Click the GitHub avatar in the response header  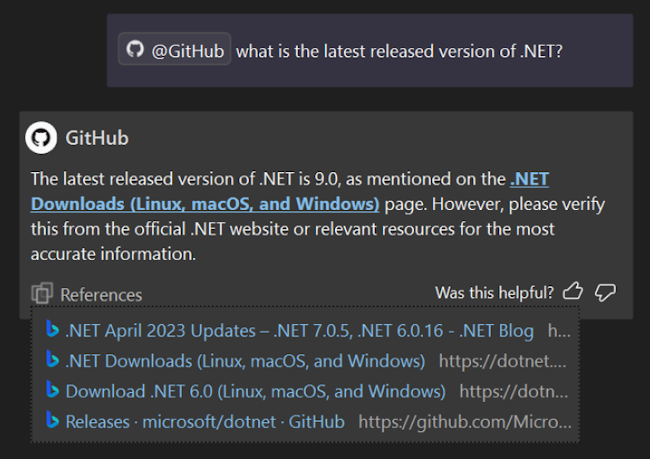coord(41,138)
